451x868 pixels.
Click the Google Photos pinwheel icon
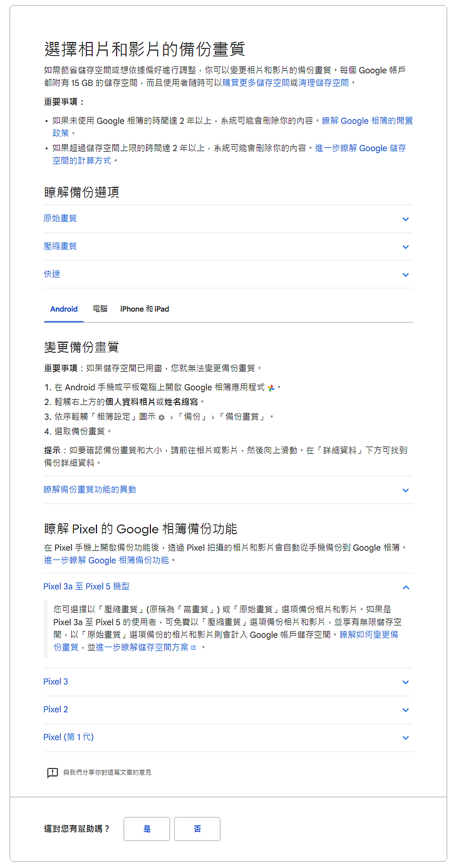pos(271,388)
